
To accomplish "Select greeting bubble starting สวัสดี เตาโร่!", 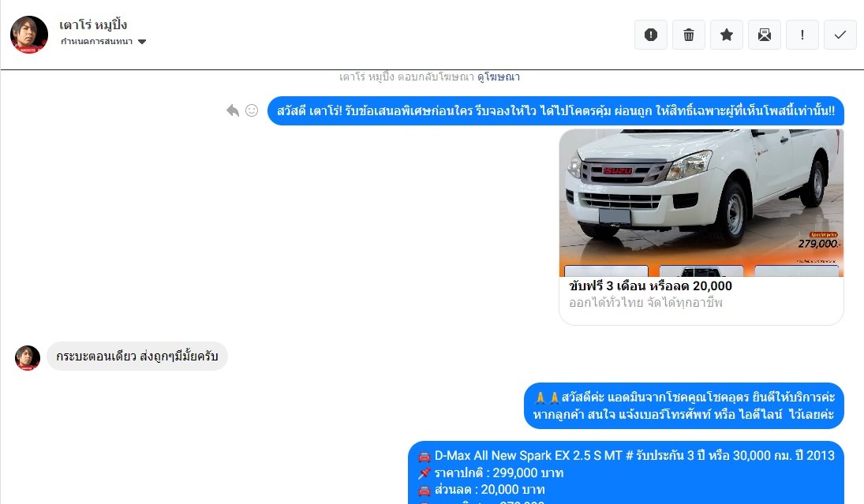I will click(x=555, y=110).
